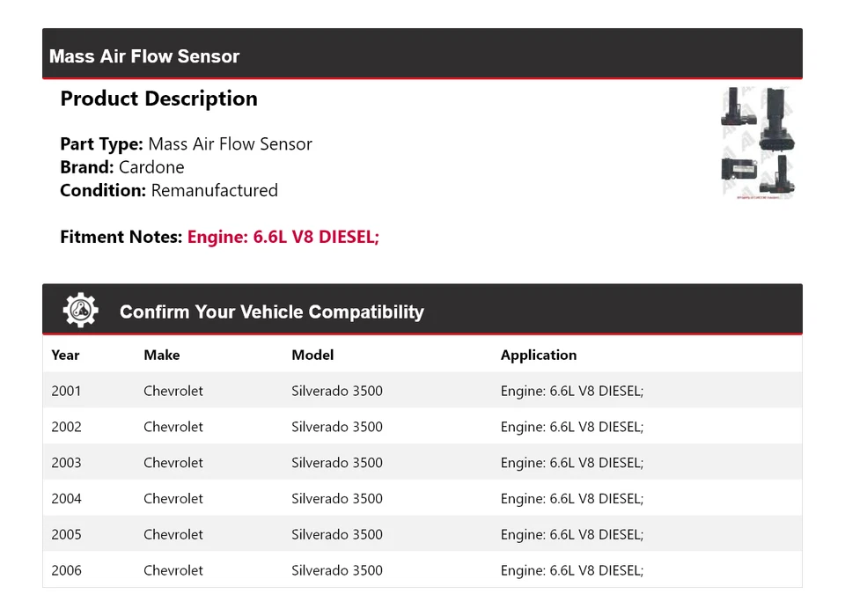Click the Make column header

(x=161, y=356)
